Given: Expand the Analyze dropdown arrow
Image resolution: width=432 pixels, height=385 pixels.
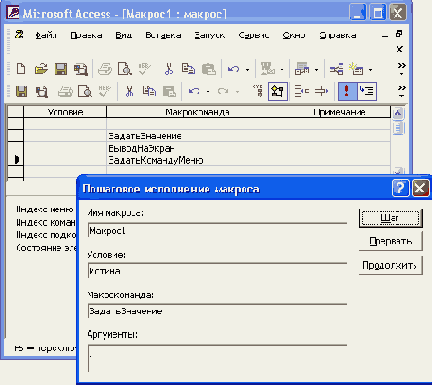Looking at the screenshot, I should 316,70.
